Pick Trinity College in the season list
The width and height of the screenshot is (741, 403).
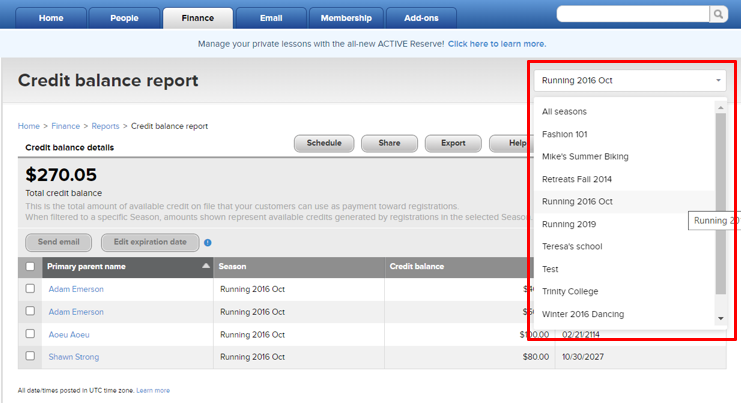point(570,291)
